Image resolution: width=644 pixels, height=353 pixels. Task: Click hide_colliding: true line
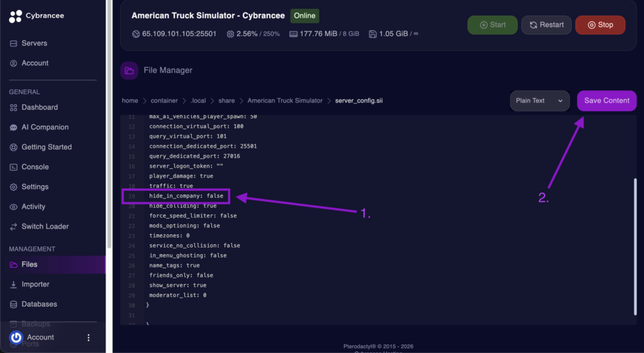tap(183, 206)
